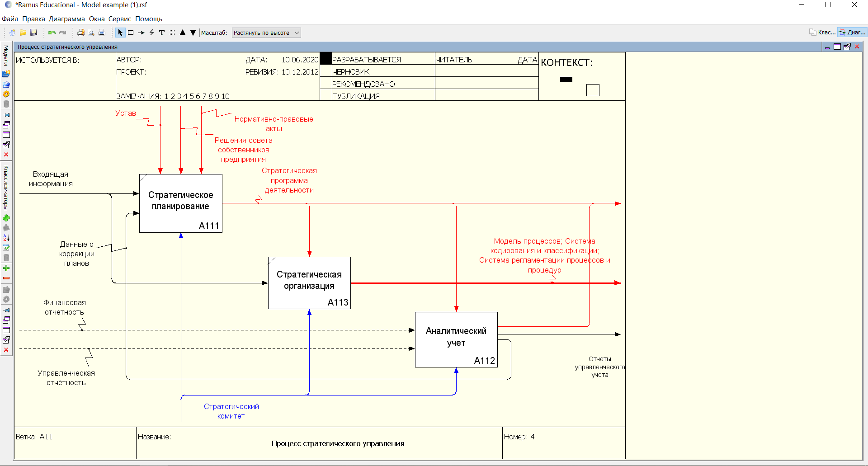This screenshot has height=466, width=868.
Task: Select the Аналитический учет A112 box
Action: point(456,339)
